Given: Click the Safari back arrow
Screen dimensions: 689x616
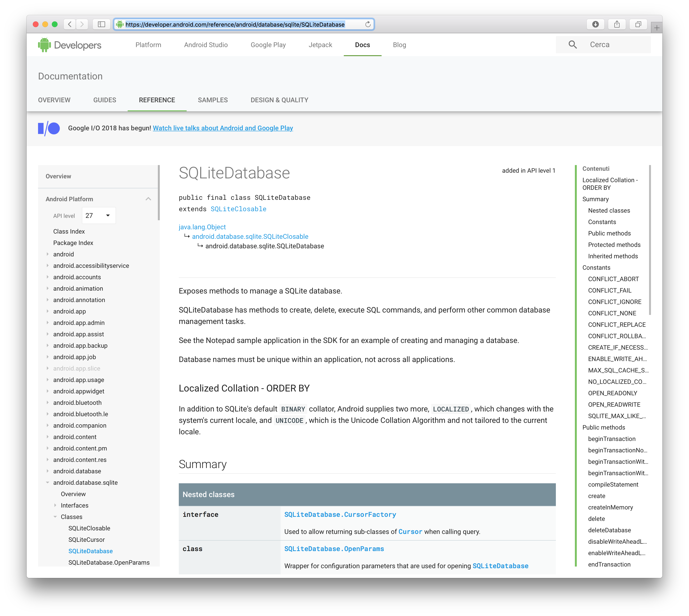Looking at the screenshot, I should [x=70, y=24].
